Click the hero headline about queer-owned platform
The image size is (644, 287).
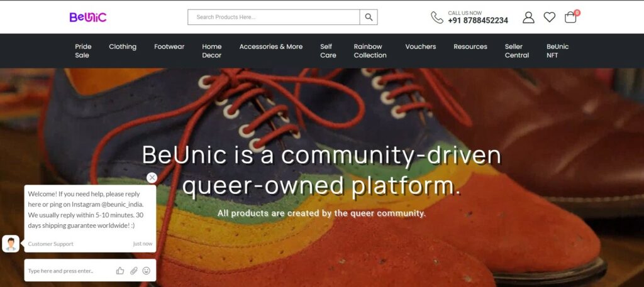tap(321, 170)
